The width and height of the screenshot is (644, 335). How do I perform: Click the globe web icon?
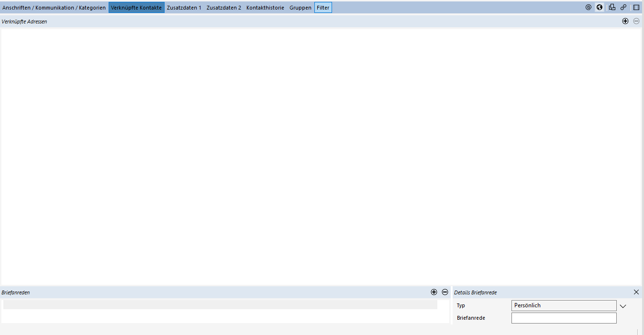click(x=600, y=8)
